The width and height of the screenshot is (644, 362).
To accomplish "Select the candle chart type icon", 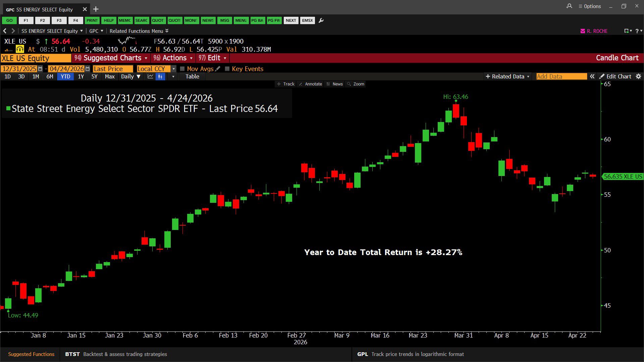I will [160, 77].
